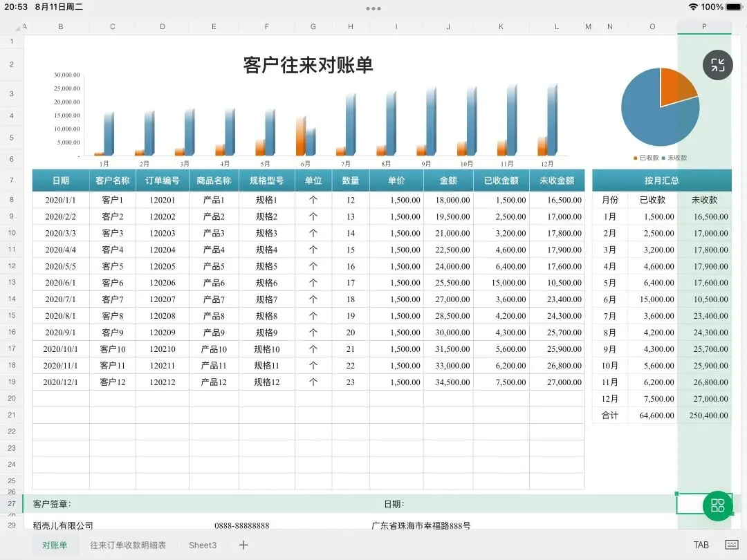Click the 日期: cell in row 27
Viewport: 747px width, 560px height.
pos(394,504)
